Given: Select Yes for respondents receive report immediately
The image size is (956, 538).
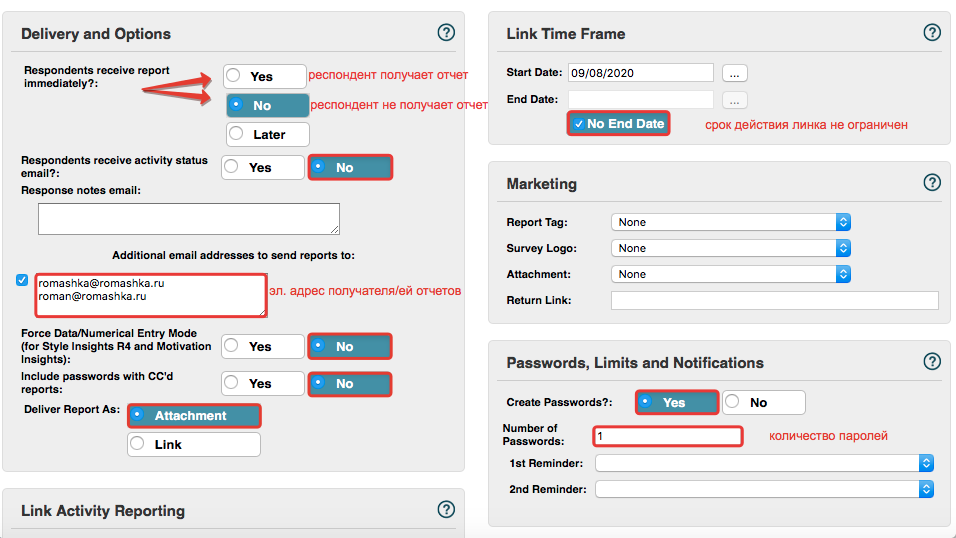Looking at the screenshot, I should click(264, 76).
